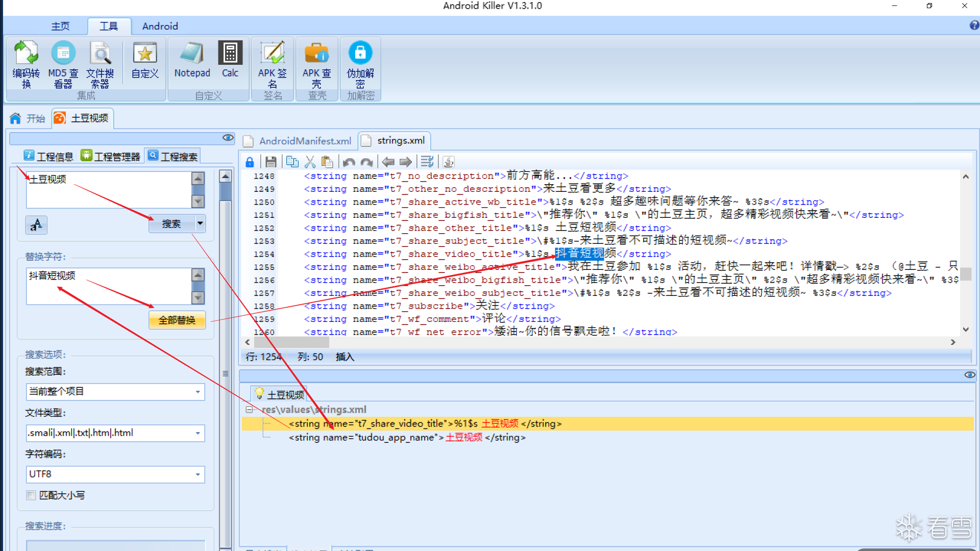Click the editor horizontal scrollbar thumb
Screen dimensions: 980x551
[291, 342]
